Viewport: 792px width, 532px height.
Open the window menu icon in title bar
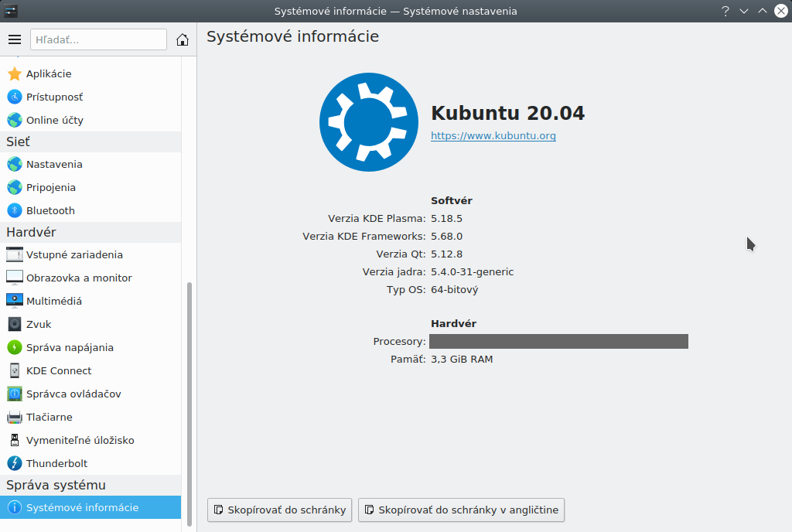(x=11, y=11)
